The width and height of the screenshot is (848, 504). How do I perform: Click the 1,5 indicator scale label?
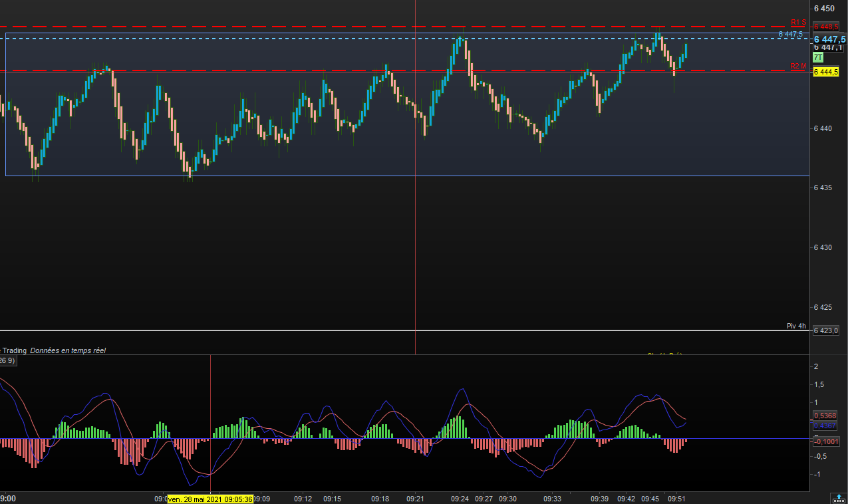tap(819, 385)
